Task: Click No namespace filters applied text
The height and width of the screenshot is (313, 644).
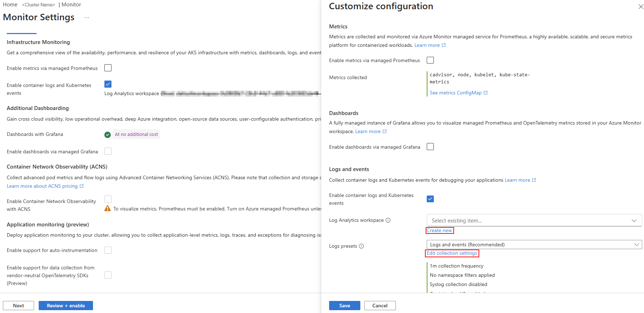Action: pyautogui.click(x=462, y=275)
